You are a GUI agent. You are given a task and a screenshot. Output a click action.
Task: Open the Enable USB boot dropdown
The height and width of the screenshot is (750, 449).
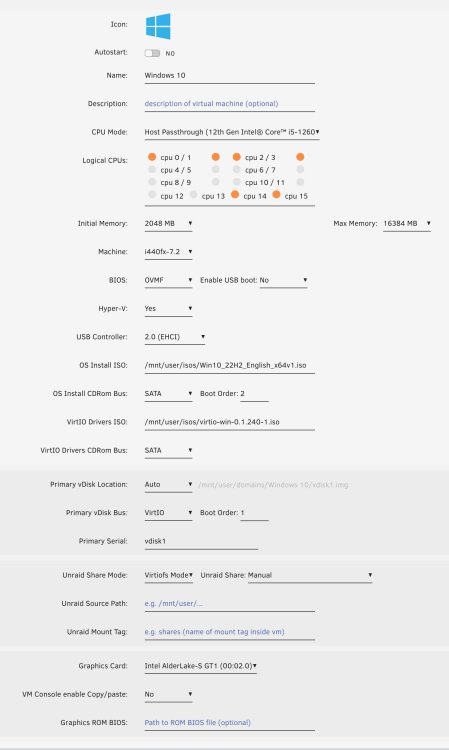pyautogui.click(x=284, y=280)
